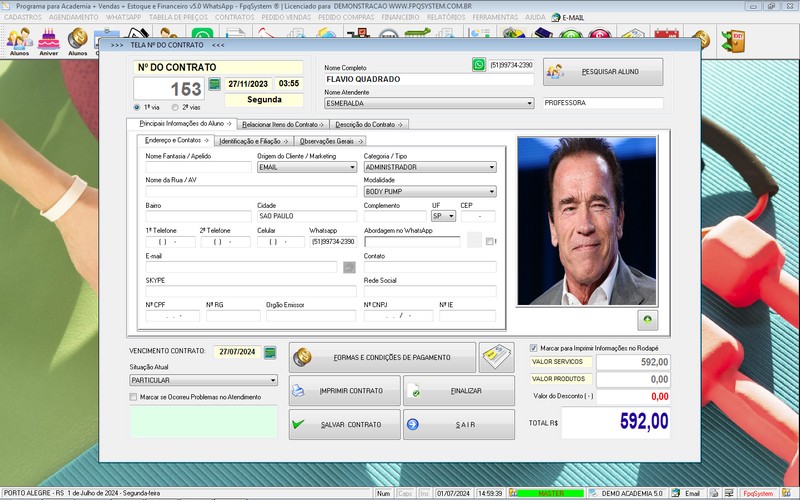Open the Financeiro menu
800x500 pixels.
400,17
